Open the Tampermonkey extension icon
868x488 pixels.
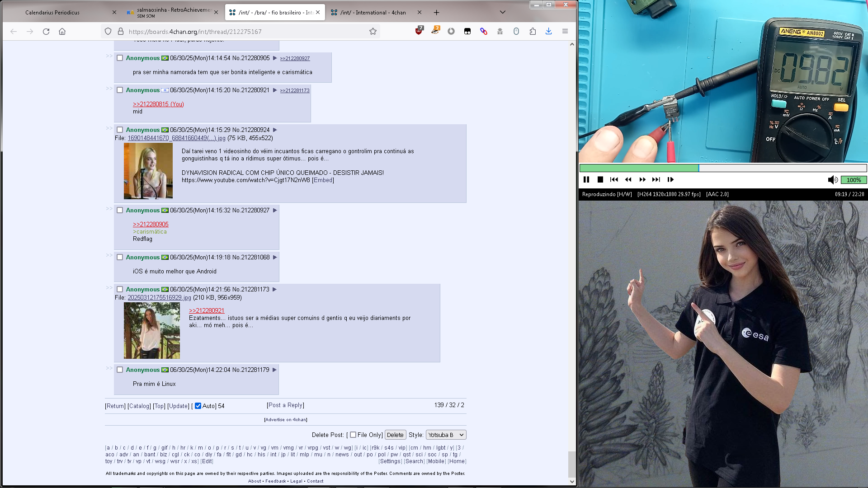[467, 31]
